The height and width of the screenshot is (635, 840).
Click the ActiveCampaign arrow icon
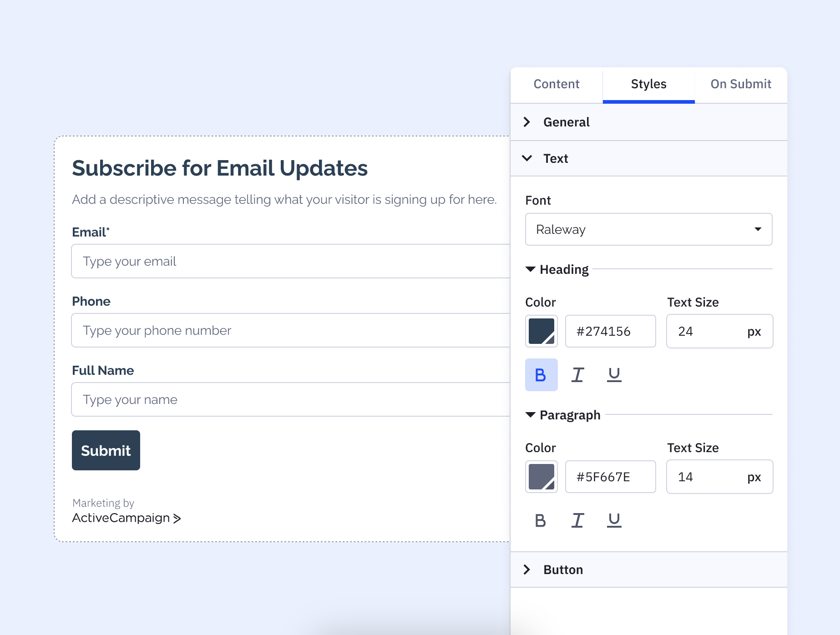[x=177, y=518]
